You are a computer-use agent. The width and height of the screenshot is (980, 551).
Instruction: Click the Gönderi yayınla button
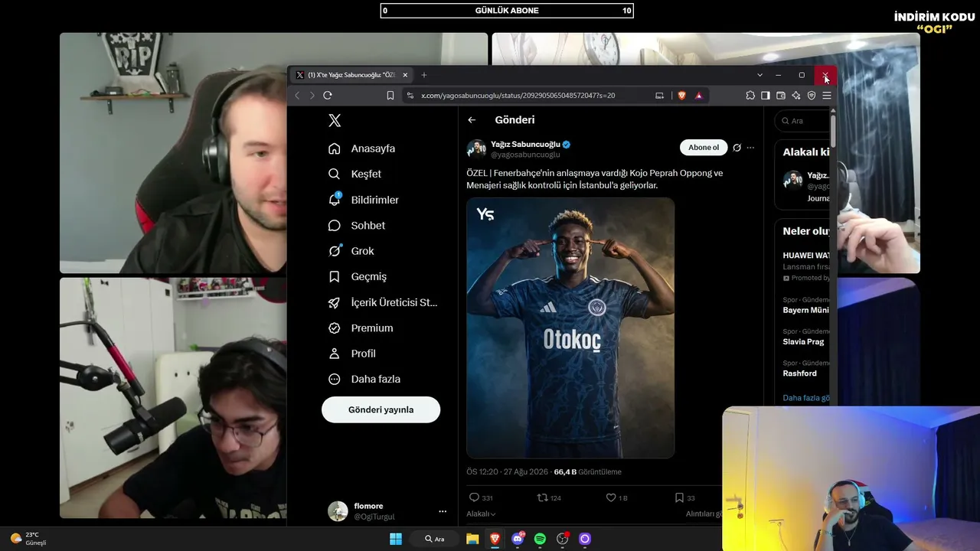pos(381,409)
